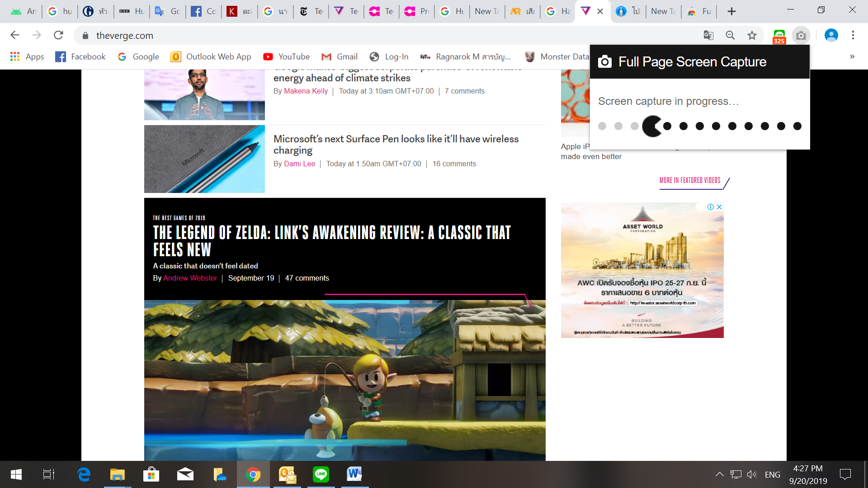This screenshot has height=488, width=868.
Task: Open the Apps shortcut in bookmarks bar
Action: 27,56
